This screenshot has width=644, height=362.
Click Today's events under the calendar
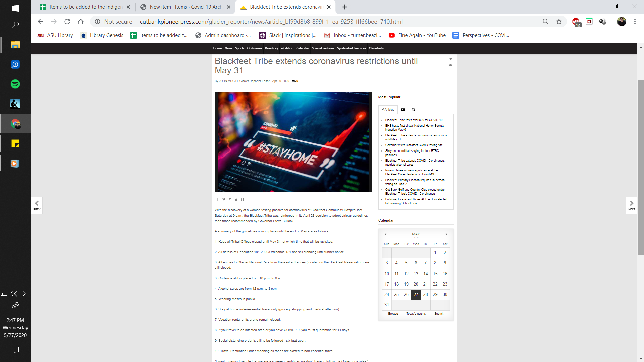416,314
